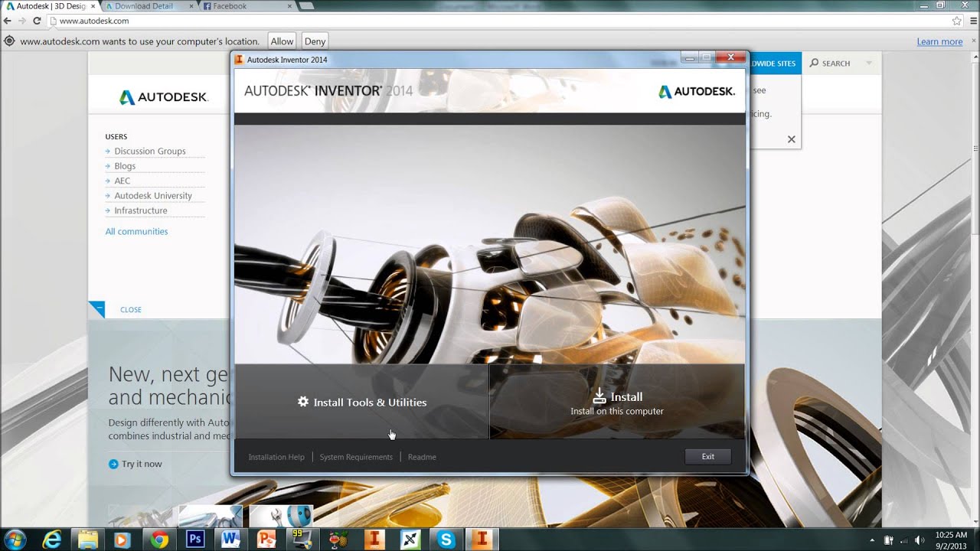Viewport: 980px width, 551px height.
Task: Click the SEARCH button on webpage
Action: point(830,64)
